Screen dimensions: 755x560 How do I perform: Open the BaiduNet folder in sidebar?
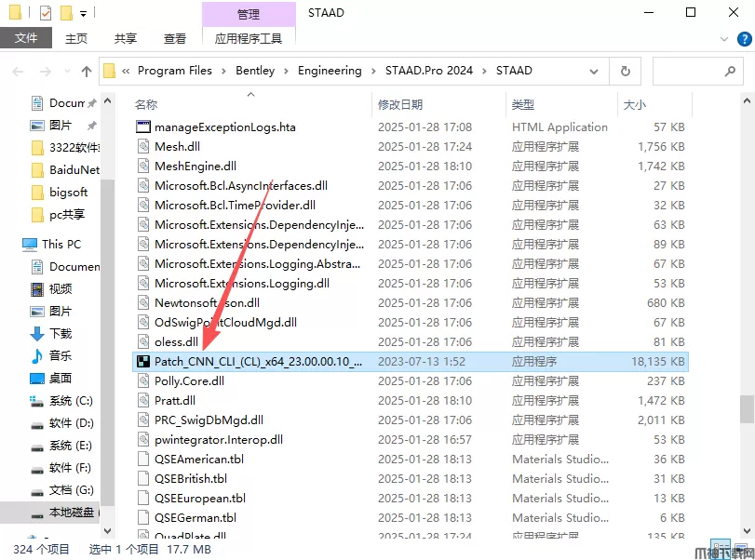point(74,170)
